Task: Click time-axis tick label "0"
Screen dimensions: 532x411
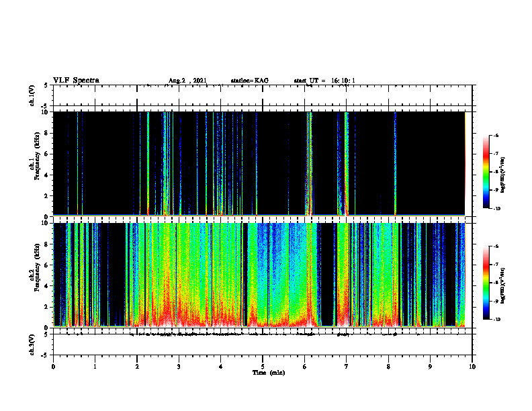Action: 53,367
